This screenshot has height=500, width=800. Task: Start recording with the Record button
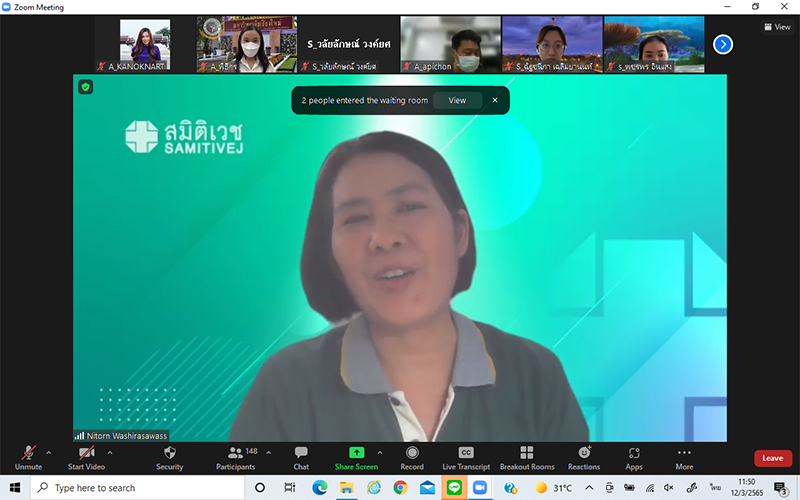[412, 458]
